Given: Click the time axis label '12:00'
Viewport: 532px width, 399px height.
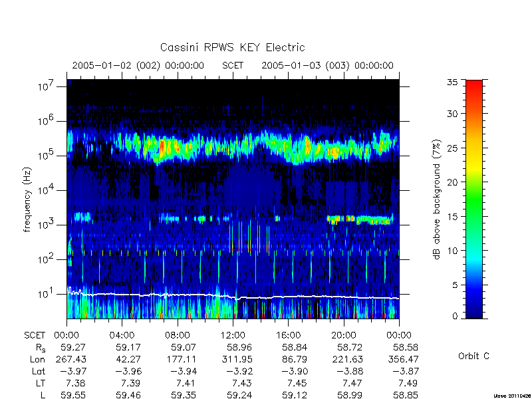Looking at the screenshot, I should tap(233, 335).
